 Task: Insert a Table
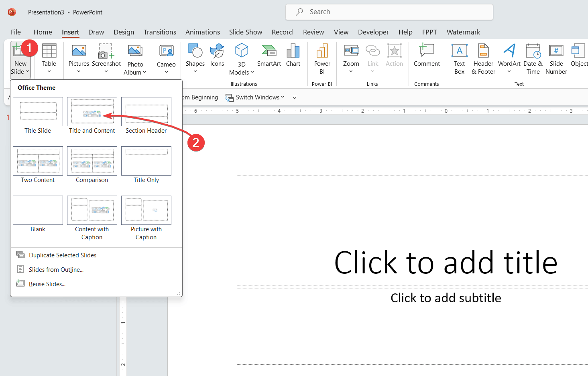click(49, 59)
